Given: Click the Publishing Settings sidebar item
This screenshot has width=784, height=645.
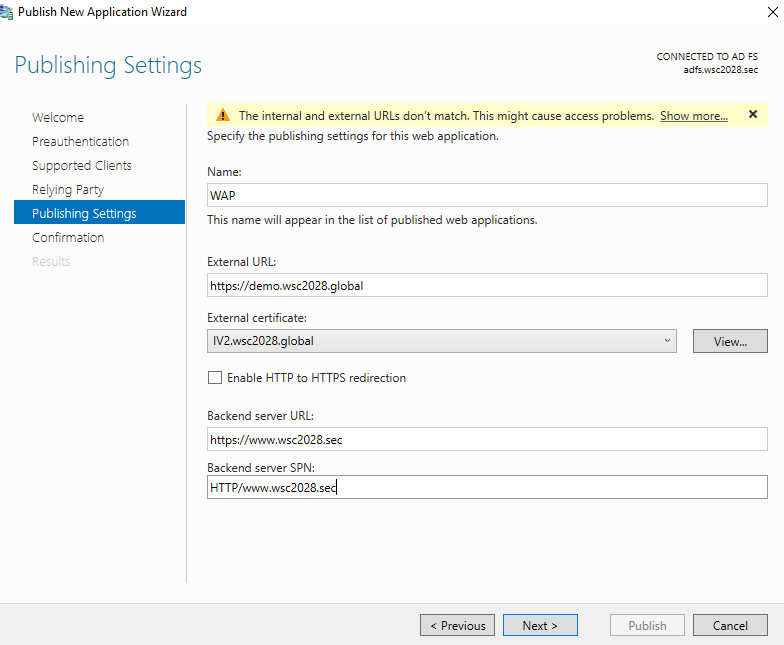Looking at the screenshot, I should coord(100,212).
